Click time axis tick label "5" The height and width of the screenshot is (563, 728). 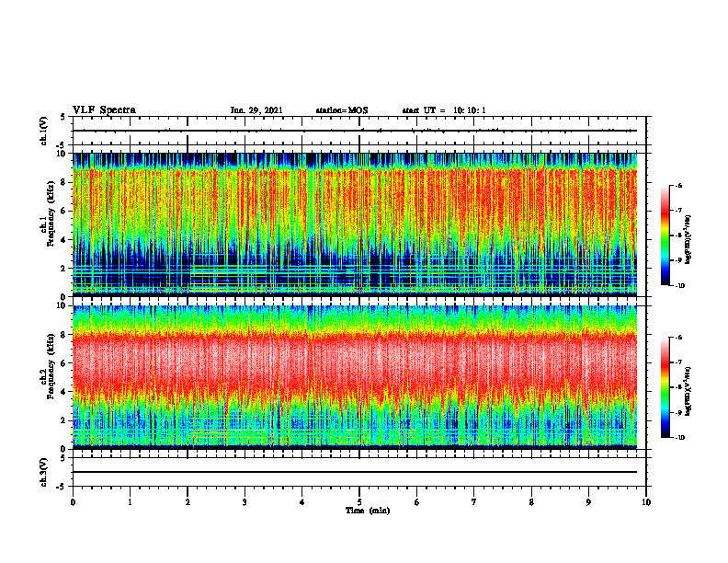click(359, 502)
